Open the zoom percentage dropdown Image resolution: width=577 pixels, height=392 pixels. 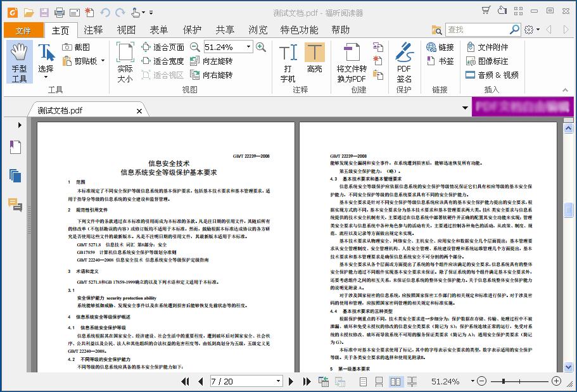click(x=250, y=46)
